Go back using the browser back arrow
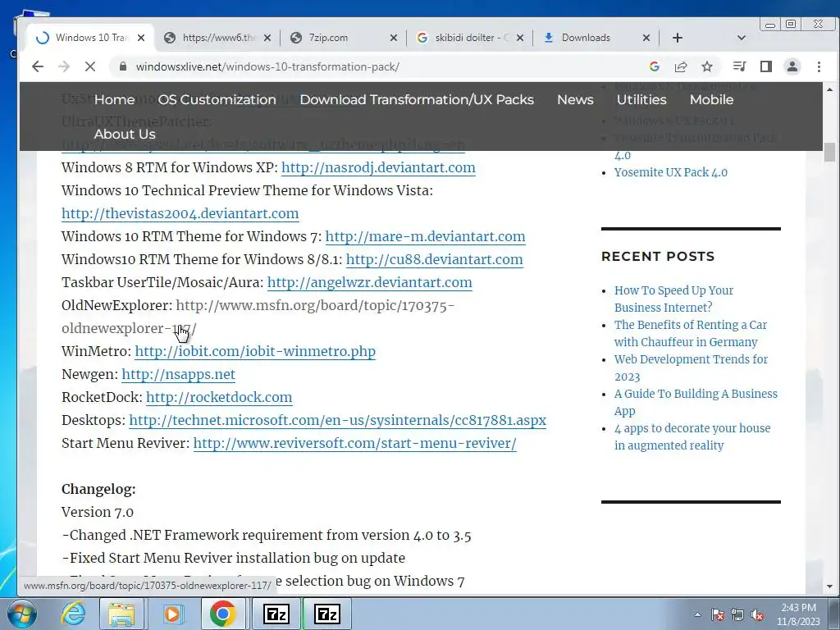This screenshot has height=630, width=840. (38, 66)
